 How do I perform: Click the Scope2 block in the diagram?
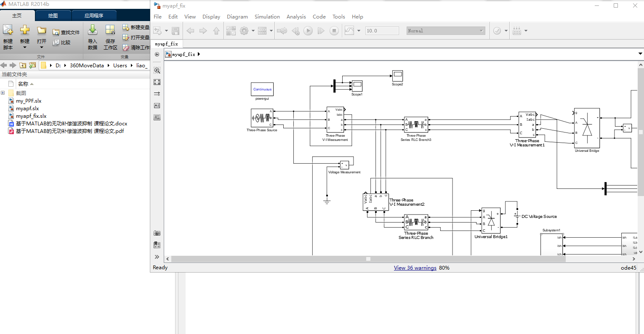click(397, 76)
